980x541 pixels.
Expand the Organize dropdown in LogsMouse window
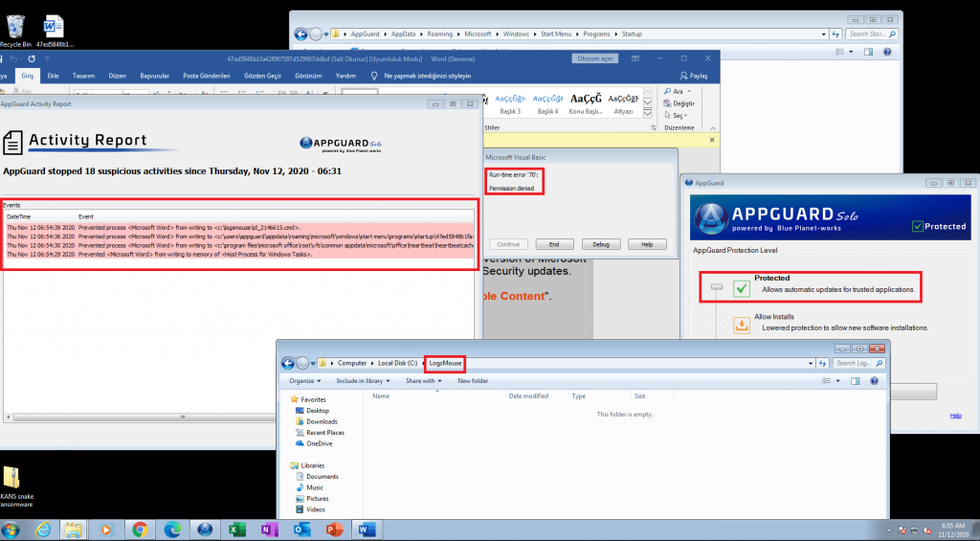pyautogui.click(x=304, y=380)
